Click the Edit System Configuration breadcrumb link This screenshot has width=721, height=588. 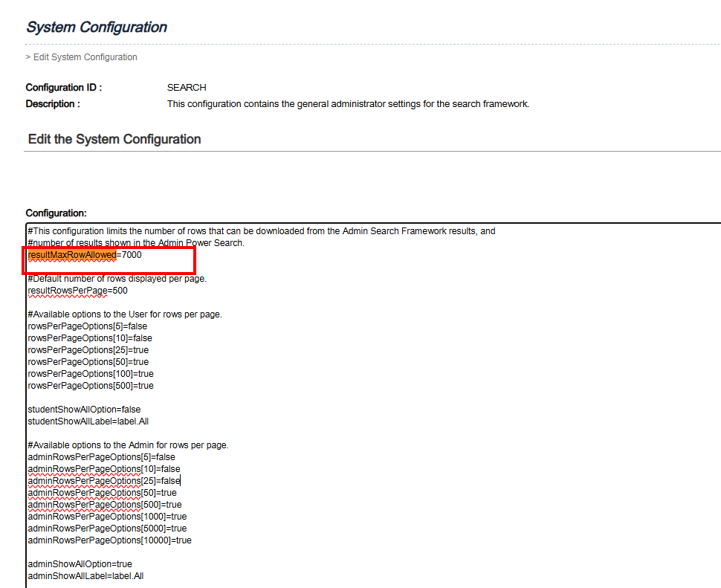click(85, 57)
